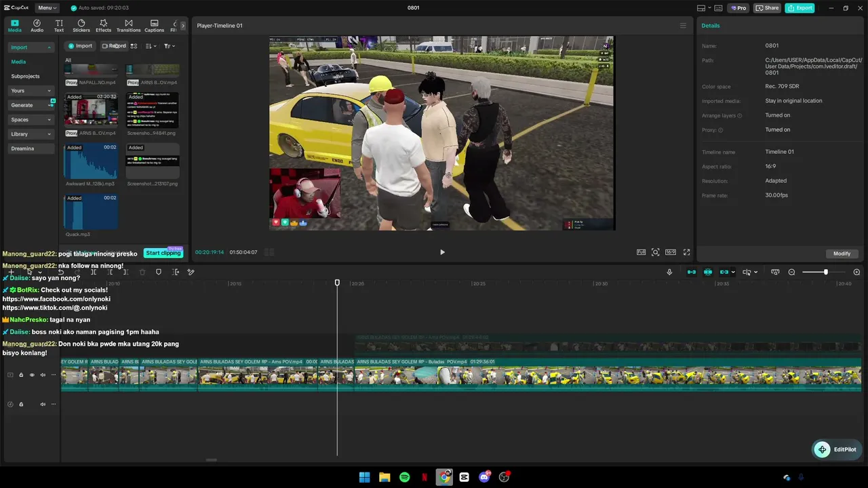Click the Split clip tool
This screenshot has height=488, width=868.
[x=94, y=272]
